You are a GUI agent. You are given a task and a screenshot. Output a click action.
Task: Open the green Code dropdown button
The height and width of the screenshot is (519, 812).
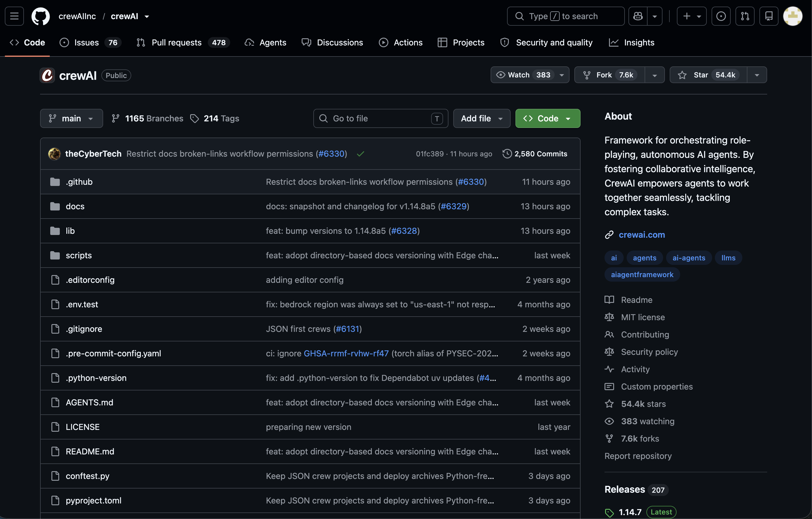(x=548, y=118)
